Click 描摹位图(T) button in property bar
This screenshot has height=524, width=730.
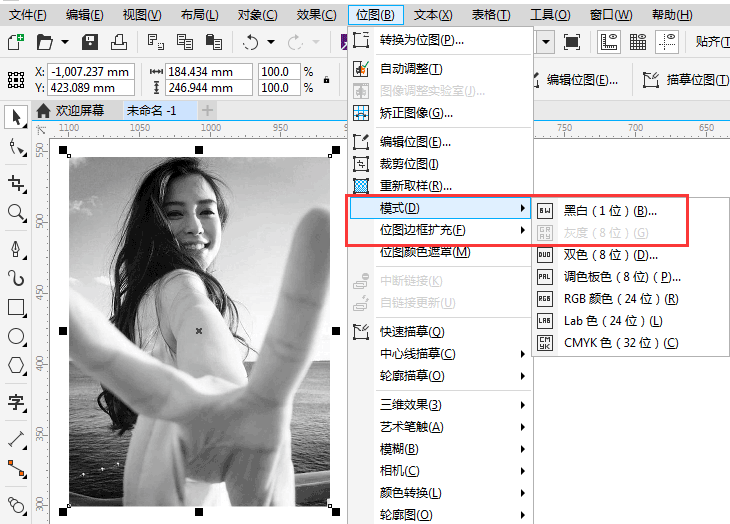685,80
